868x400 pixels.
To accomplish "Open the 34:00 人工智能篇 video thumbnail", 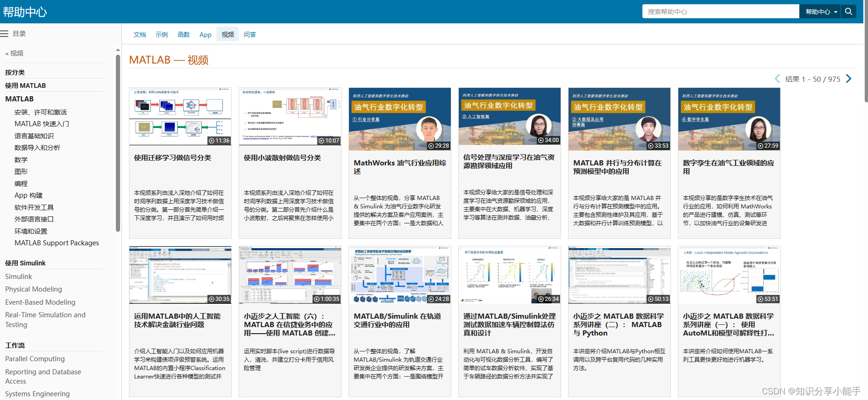I will [509, 116].
